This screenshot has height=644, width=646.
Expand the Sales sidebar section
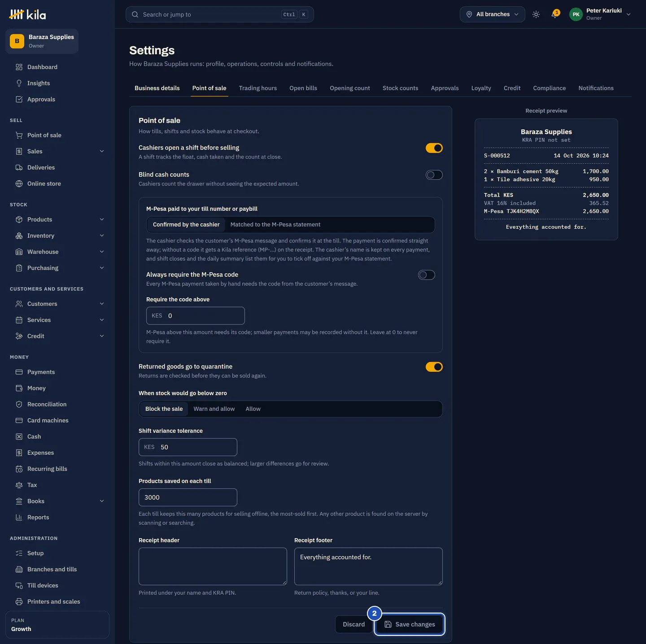point(102,151)
